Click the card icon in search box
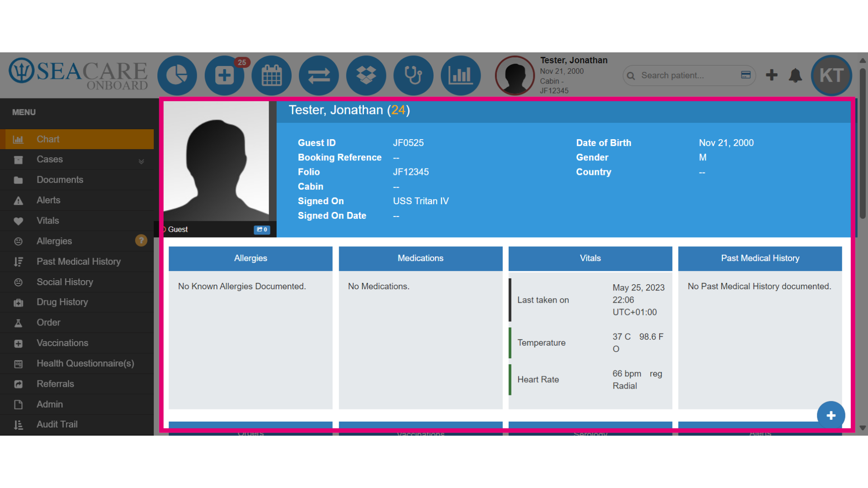The height and width of the screenshot is (488, 868). pos(746,75)
